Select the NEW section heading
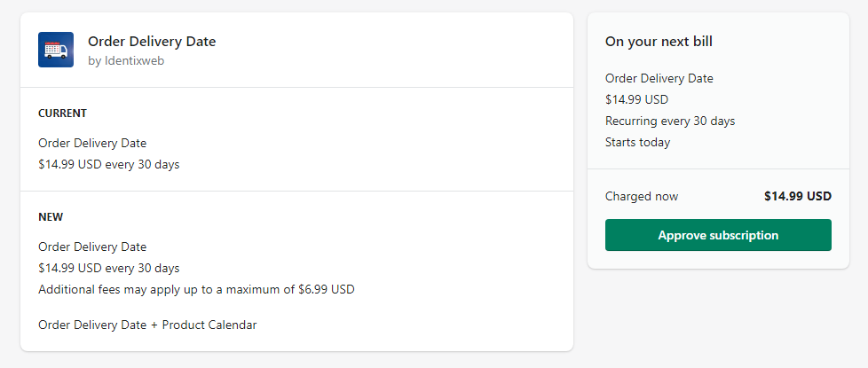 point(51,217)
